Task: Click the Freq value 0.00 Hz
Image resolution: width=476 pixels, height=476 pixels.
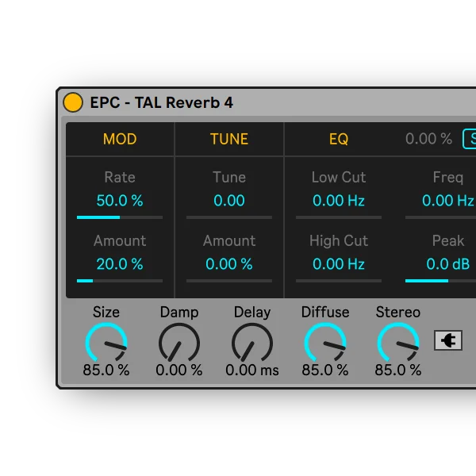Action: coord(448,201)
